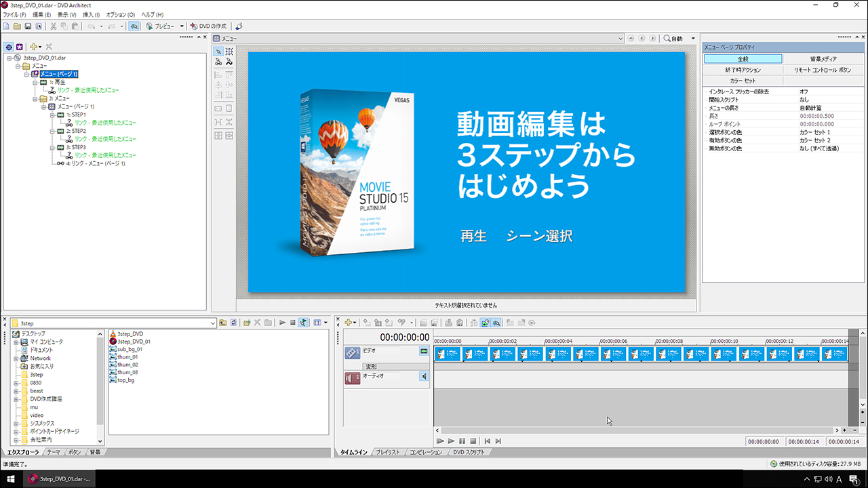The width and height of the screenshot is (868, 488).
Task: Expand the Network node in Explorer
Action: [x=16, y=359]
